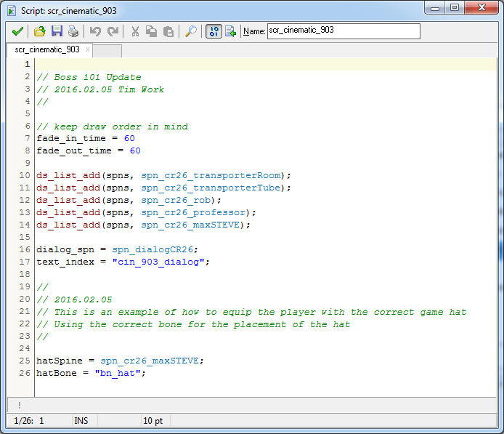
Task: Click the script icon in the title bar
Action: pos(12,11)
